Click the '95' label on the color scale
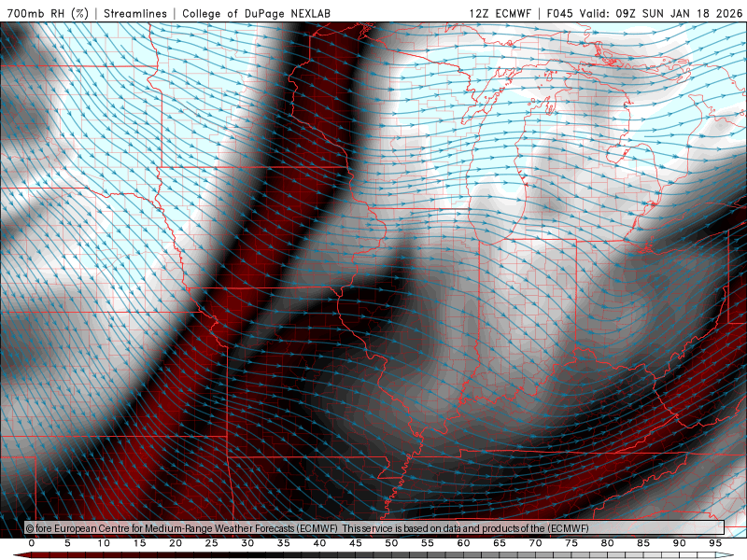This screenshot has height=560, width=747. (x=715, y=543)
